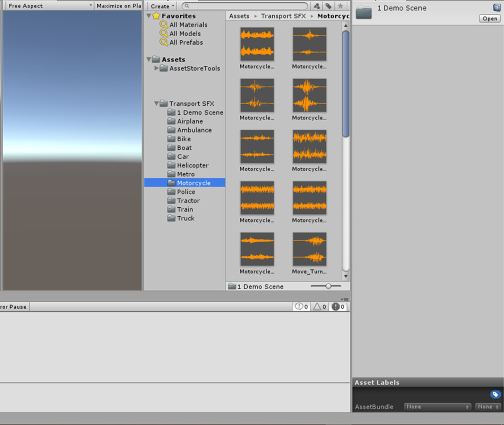
Task: Click the Police folder icon
Action: pyautogui.click(x=171, y=191)
